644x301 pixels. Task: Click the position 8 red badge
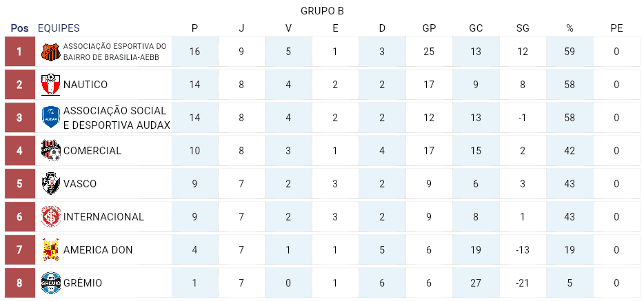click(x=20, y=283)
